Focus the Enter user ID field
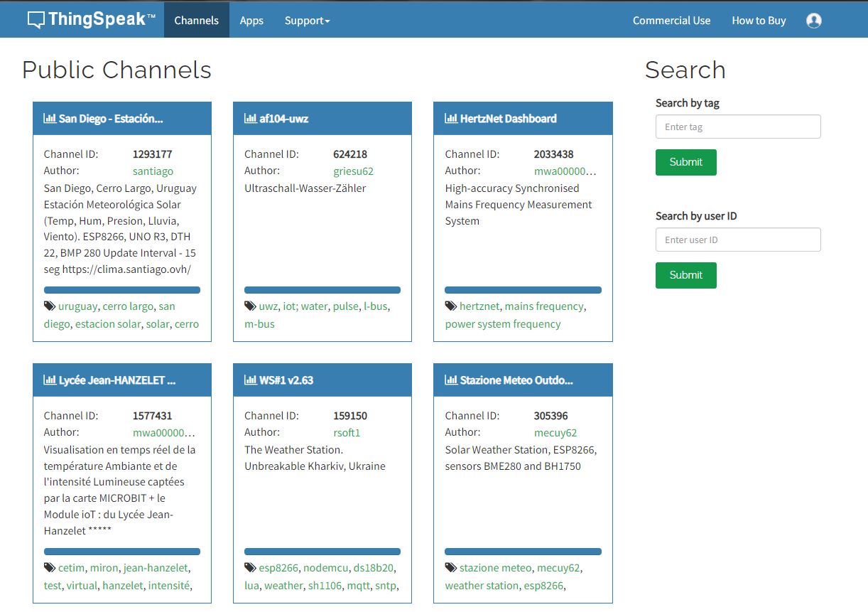The width and height of the screenshot is (868, 612). click(x=738, y=240)
